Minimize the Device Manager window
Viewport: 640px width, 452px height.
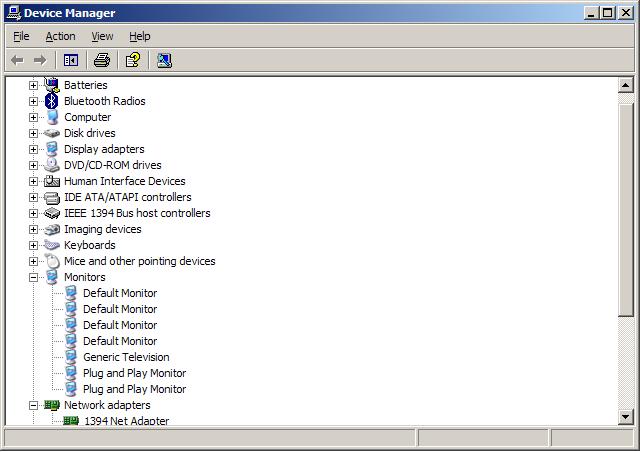coord(590,13)
